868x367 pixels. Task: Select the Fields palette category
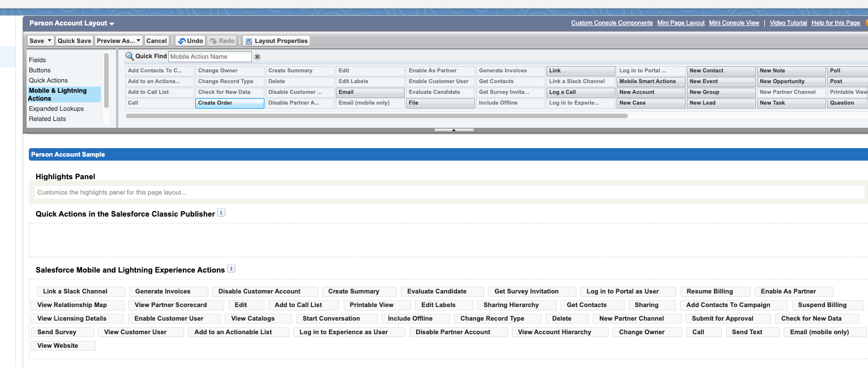37,60
